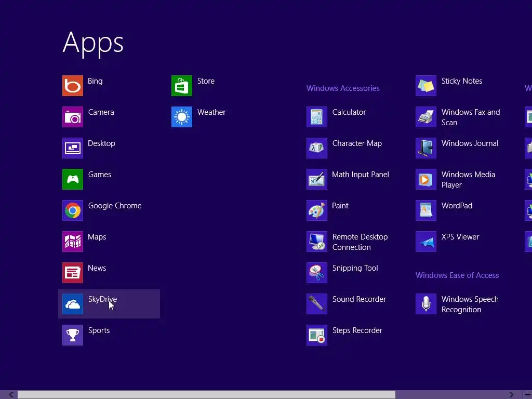Open the Steps Recorder icon
Image resolution: width=532 pixels, height=399 pixels.
pyautogui.click(x=317, y=335)
